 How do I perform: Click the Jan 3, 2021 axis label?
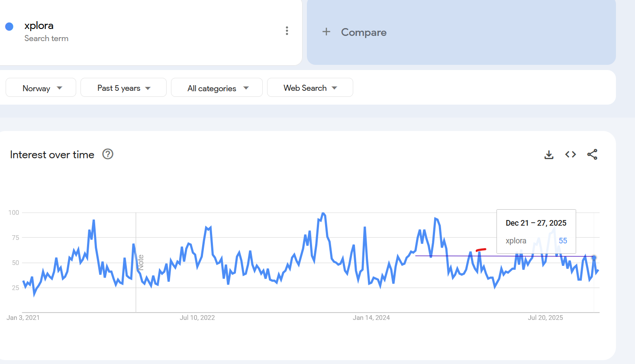point(23,318)
